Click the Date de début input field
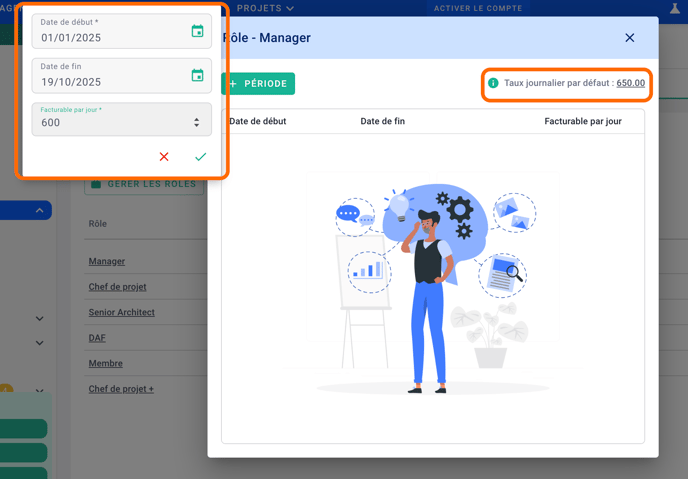Screen dimensions: 688x479 [x=110, y=38]
